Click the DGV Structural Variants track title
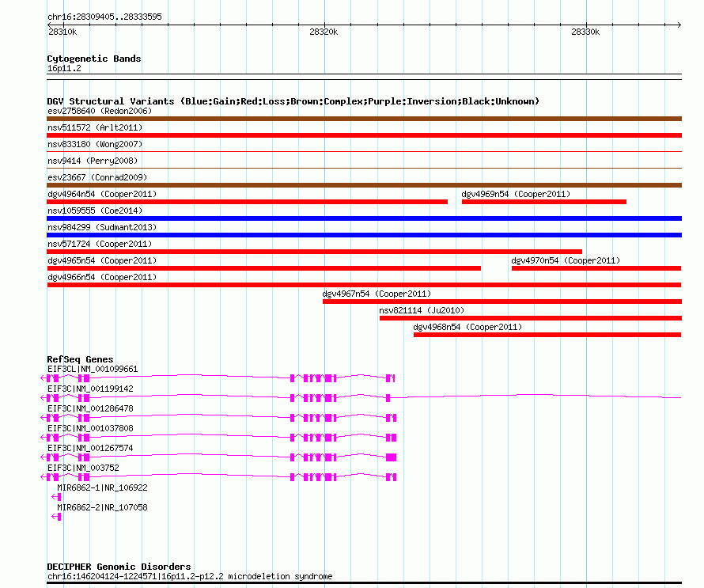The image size is (704, 588). tap(293, 101)
